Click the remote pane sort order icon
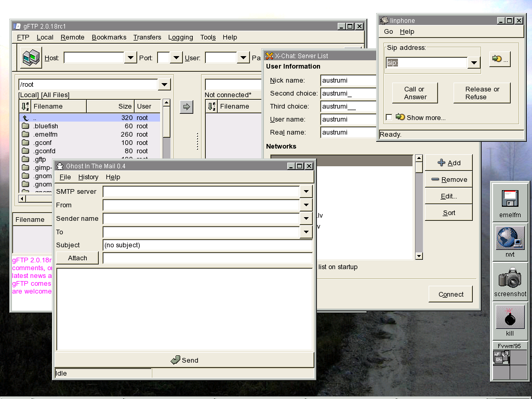532x399 pixels. (212, 106)
